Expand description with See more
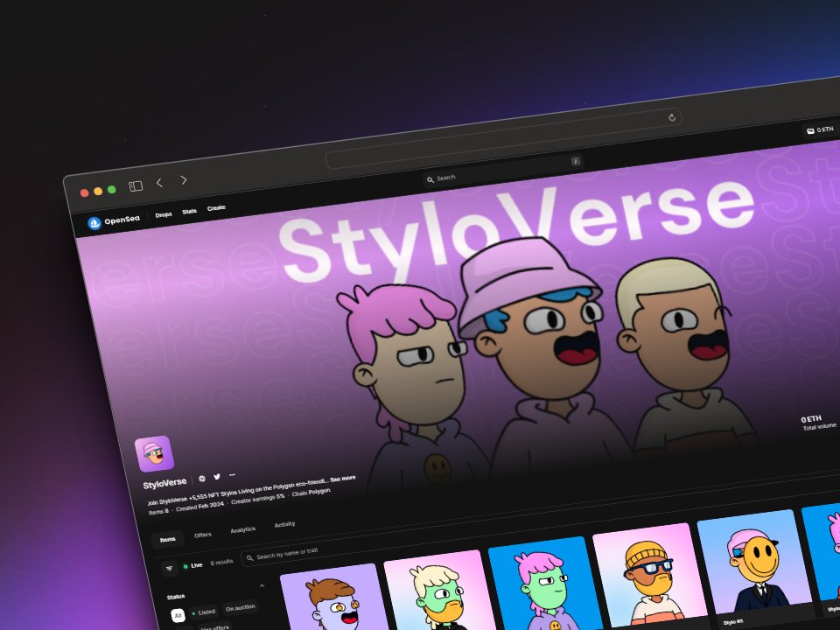The image size is (840, 630). coord(342,479)
